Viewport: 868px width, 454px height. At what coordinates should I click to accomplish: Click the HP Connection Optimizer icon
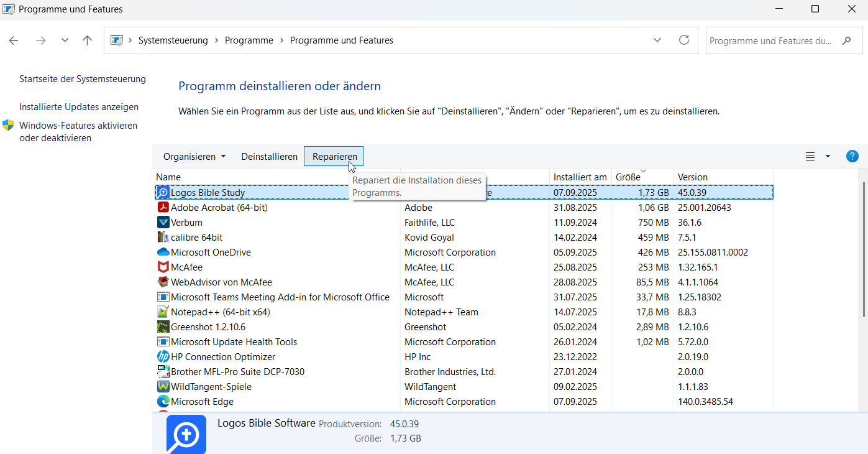pos(163,356)
